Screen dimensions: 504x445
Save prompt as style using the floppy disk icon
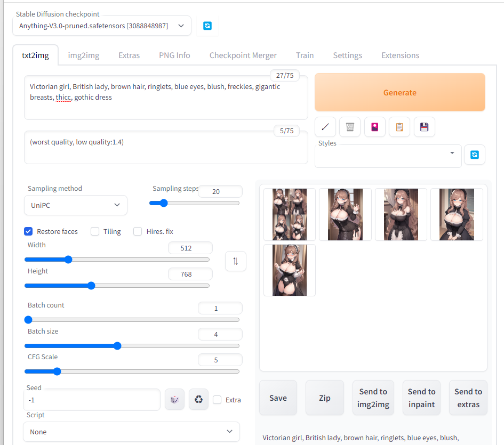(x=424, y=127)
